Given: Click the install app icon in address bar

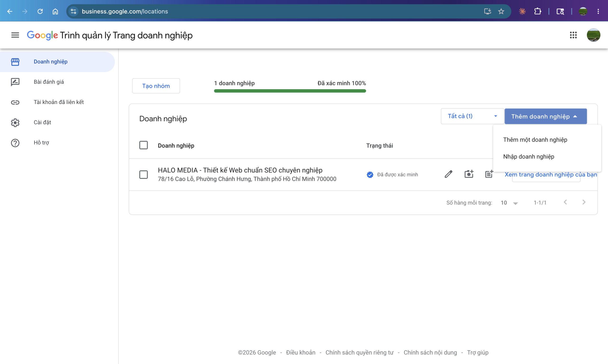Looking at the screenshot, I should pyautogui.click(x=487, y=11).
